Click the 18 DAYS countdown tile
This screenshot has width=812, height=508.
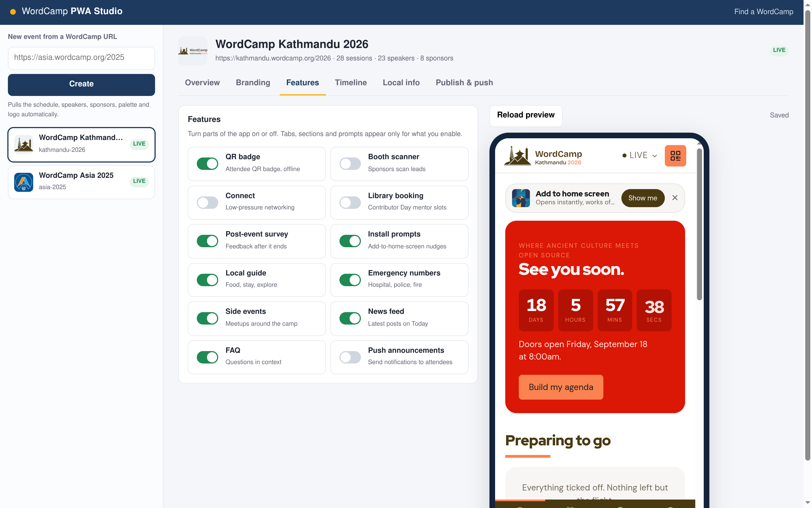pyautogui.click(x=536, y=310)
